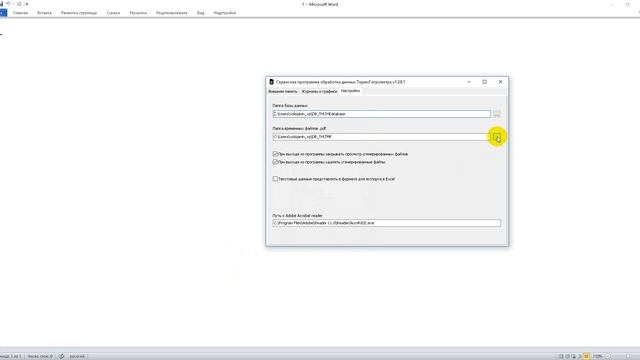Viewport: 640px width, 360px height.
Task: Click the blue File tab in Word
Action: (3, 13)
